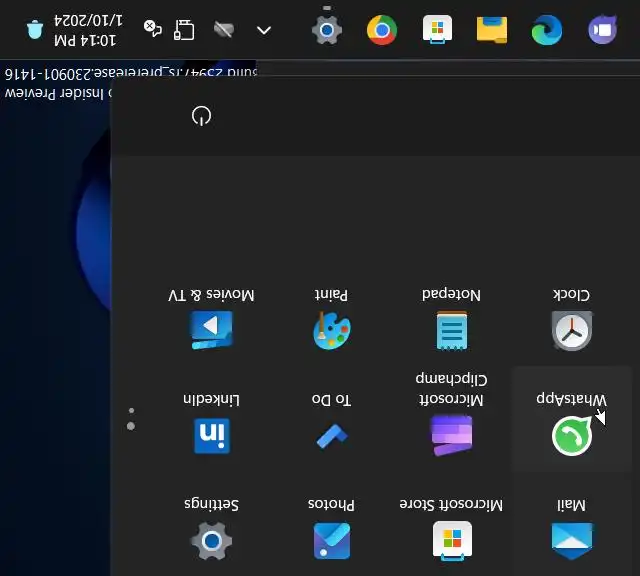Launch the To Do app
The image size is (640, 576).
point(331,420)
